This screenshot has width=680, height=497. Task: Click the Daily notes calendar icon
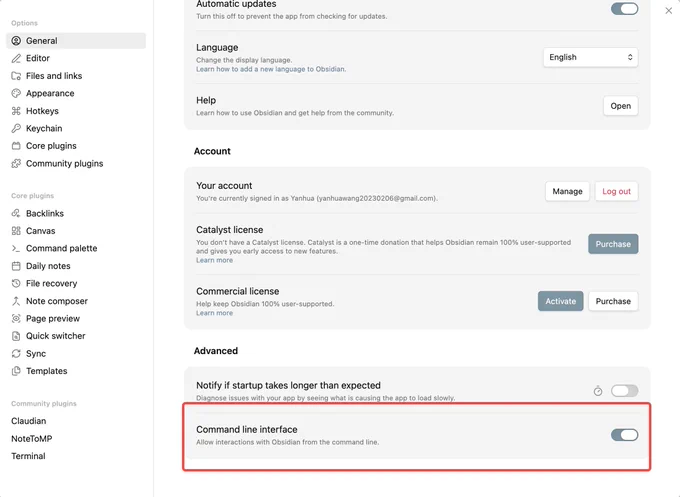[x=16, y=266]
